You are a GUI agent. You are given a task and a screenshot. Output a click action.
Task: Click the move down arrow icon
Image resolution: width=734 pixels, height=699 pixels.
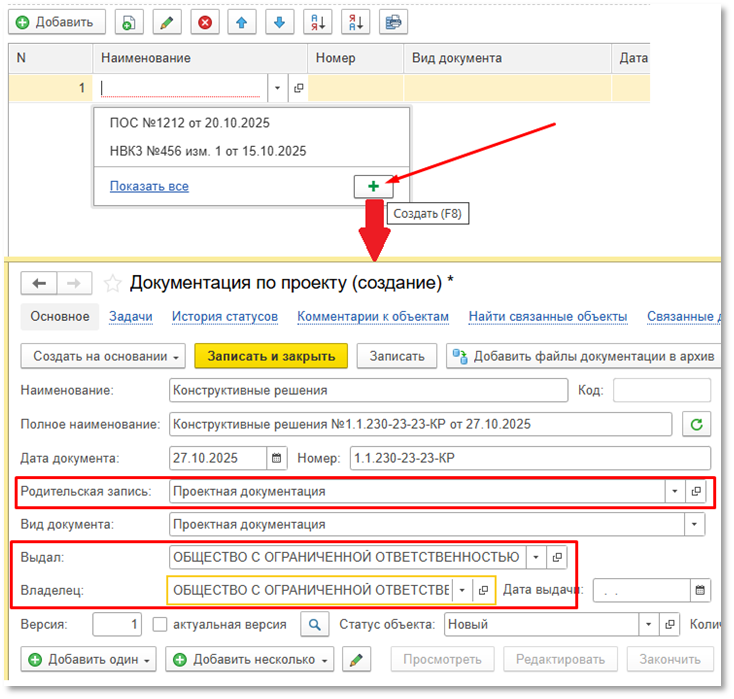tap(279, 22)
